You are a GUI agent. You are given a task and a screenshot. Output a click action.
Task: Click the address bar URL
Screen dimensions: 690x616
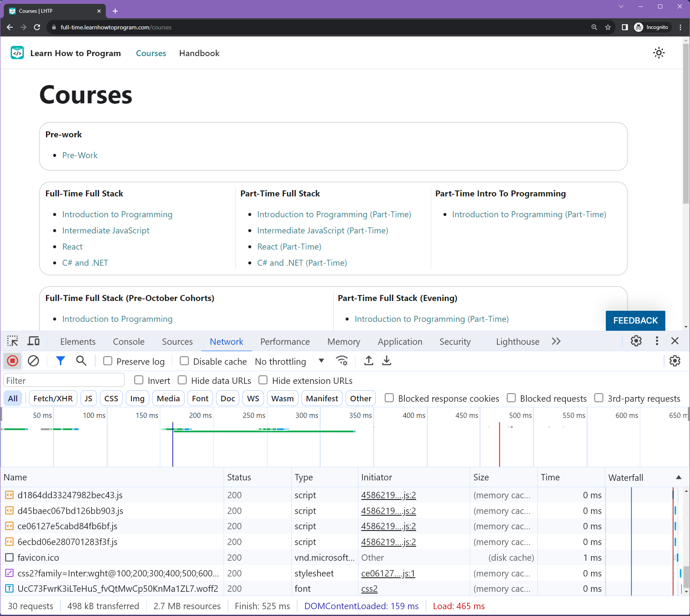click(116, 27)
